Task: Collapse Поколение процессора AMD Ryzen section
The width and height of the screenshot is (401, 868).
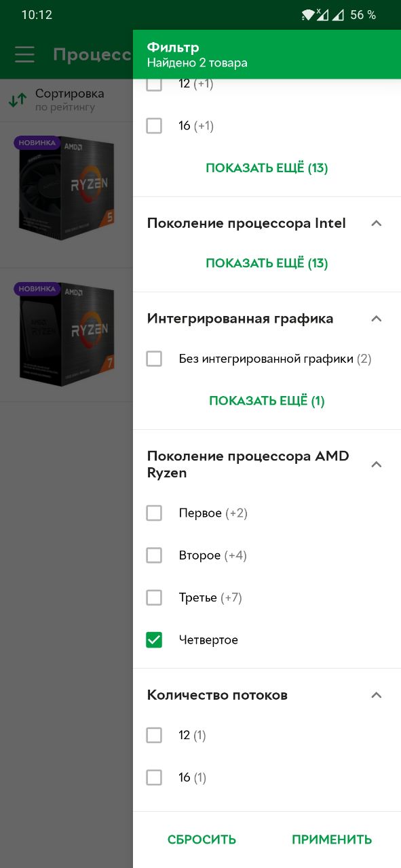Action: point(377,465)
